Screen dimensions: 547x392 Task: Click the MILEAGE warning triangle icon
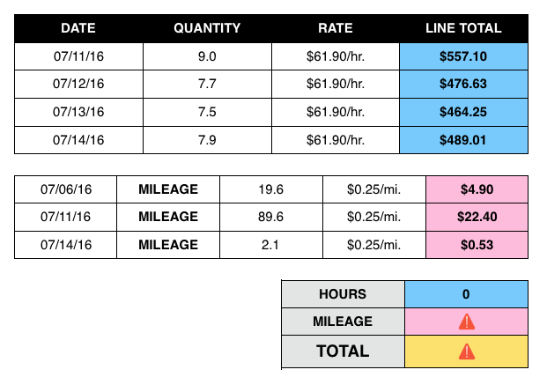[x=467, y=322]
